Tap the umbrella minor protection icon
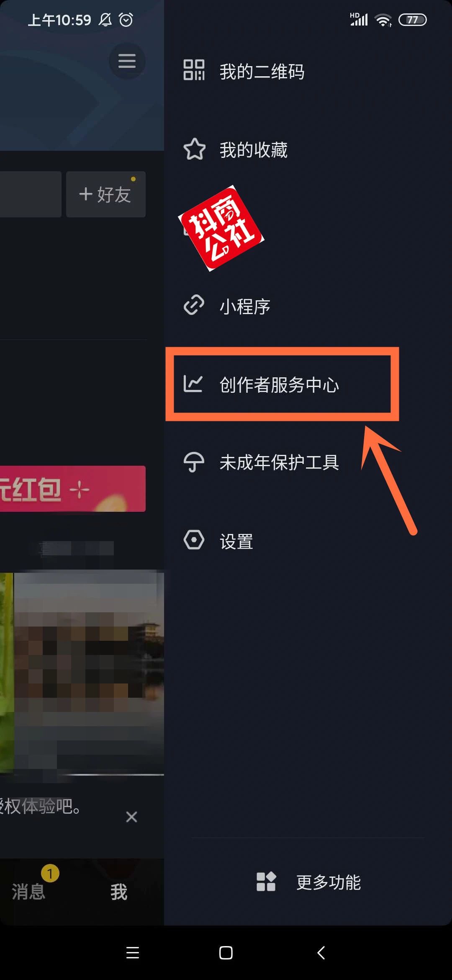 (194, 462)
